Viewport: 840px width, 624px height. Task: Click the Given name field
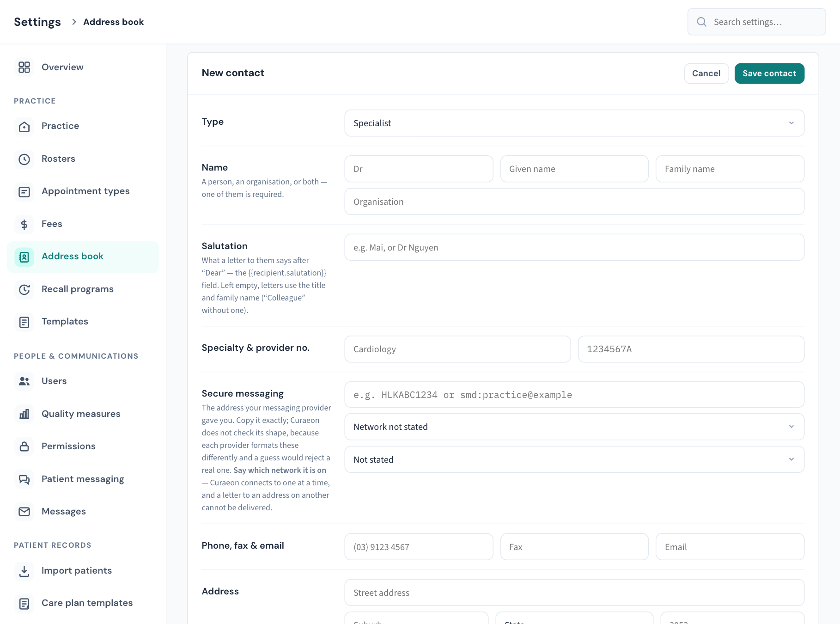tap(574, 169)
